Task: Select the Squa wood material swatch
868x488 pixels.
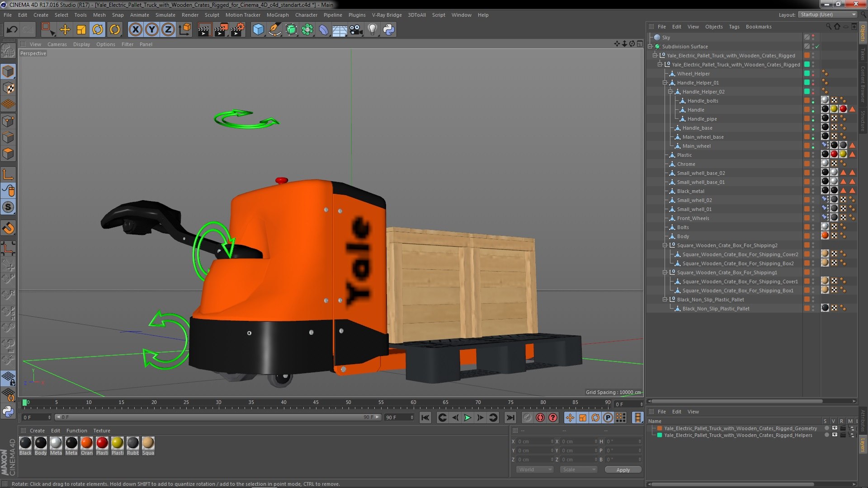Action: pyautogui.click(x=148, y=446)
